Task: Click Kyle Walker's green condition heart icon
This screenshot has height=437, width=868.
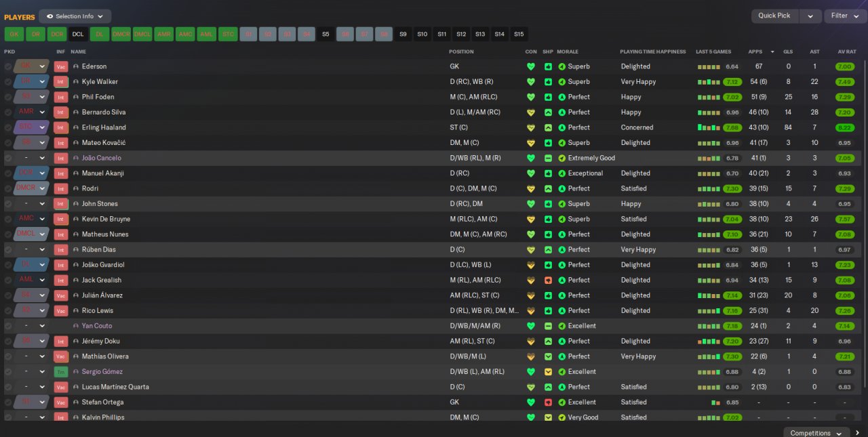Action: click(x=531, y=82)
